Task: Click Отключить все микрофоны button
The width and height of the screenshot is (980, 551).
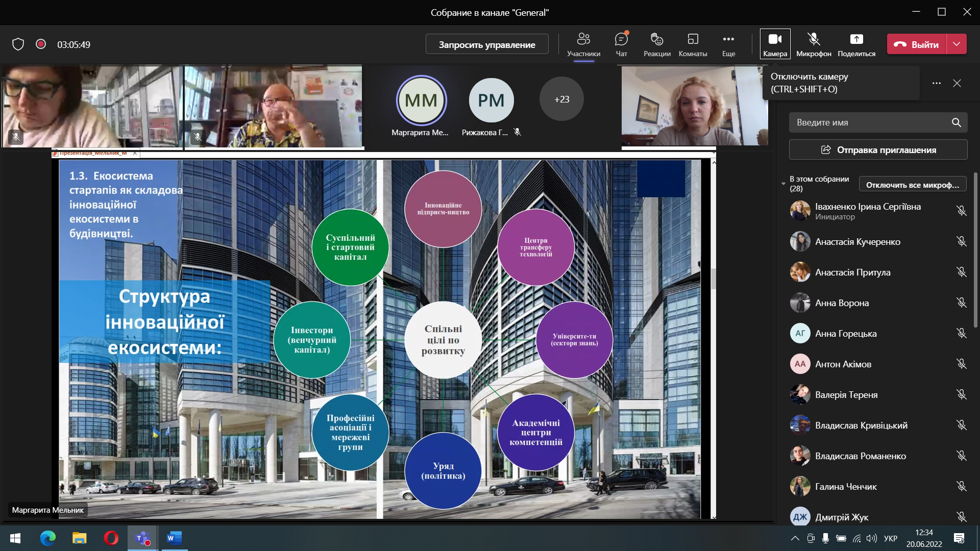Action: [913, 185]
